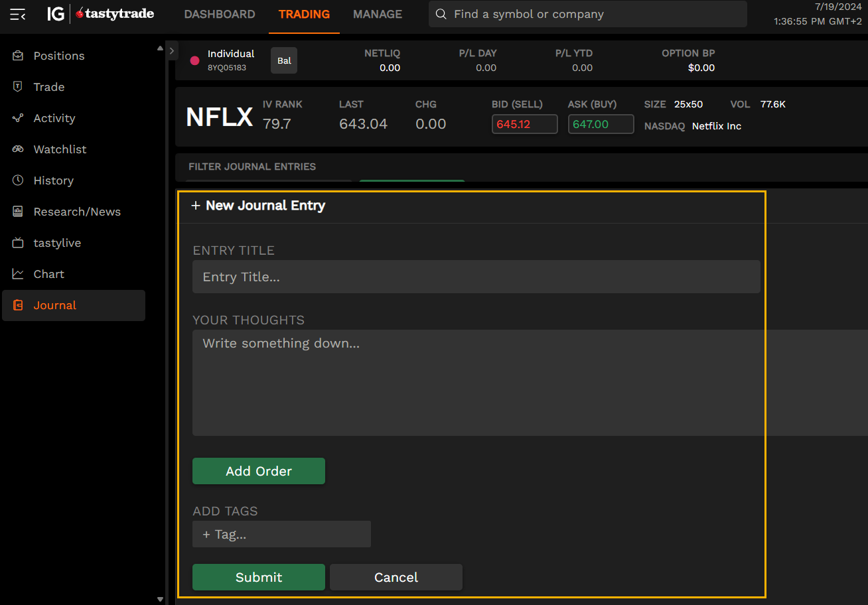Click the Positions briefcase icon
Viewport: 868px width, 605px height.
click(x=18, y=56)
